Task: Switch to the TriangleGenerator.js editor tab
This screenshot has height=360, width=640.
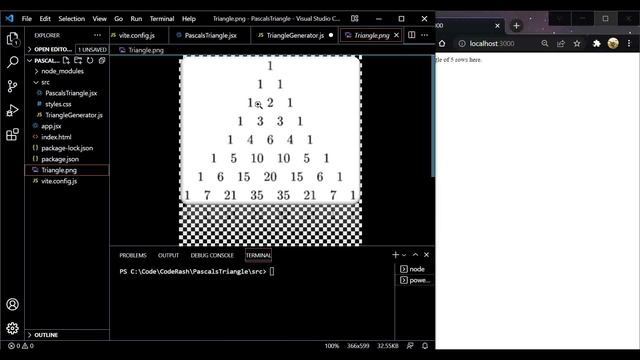Action: tap(295, 36)
